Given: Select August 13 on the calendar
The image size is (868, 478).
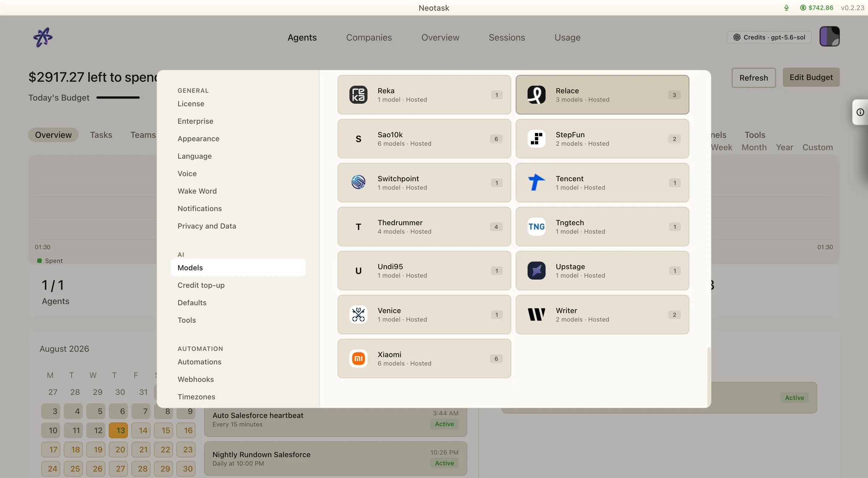Looking at the screenshot, I should tap(118, 430).
